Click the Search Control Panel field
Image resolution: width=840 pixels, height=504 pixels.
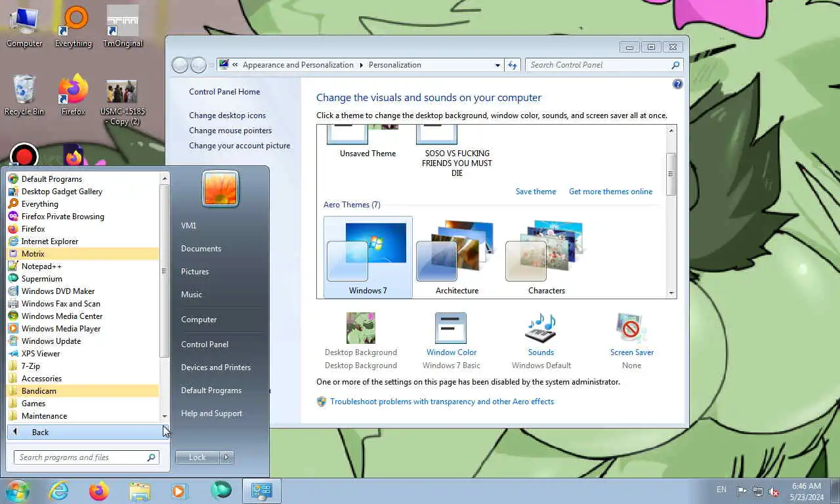point(604,65)
